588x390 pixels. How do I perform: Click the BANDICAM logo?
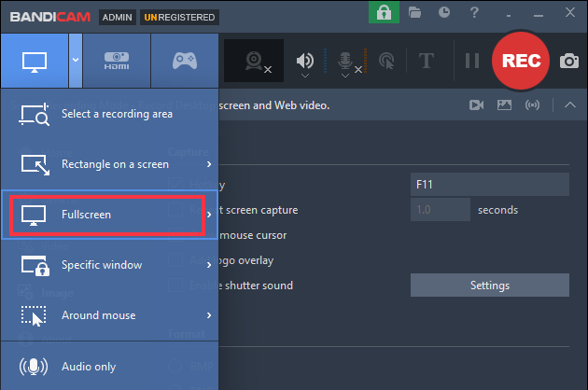click(50, 17)
